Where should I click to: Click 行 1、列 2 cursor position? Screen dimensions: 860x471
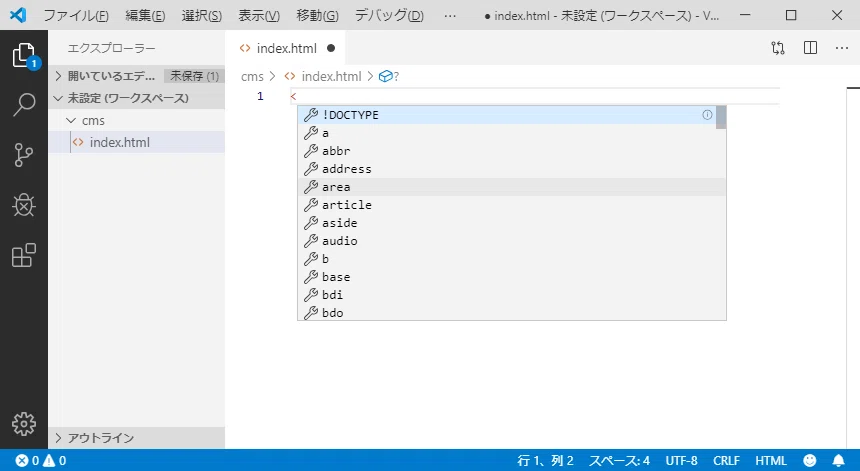tap(545, 461)
